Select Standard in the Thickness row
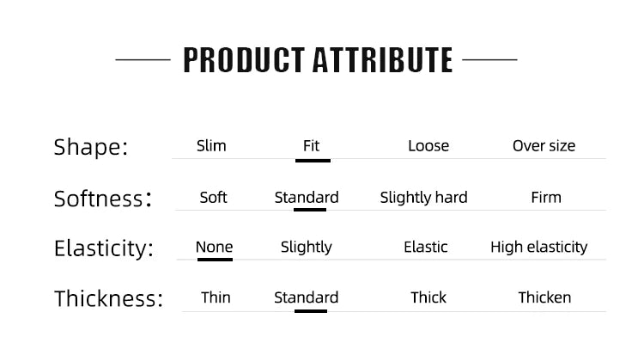The width and height of the screenshot is (644, 337). (306, 297)
